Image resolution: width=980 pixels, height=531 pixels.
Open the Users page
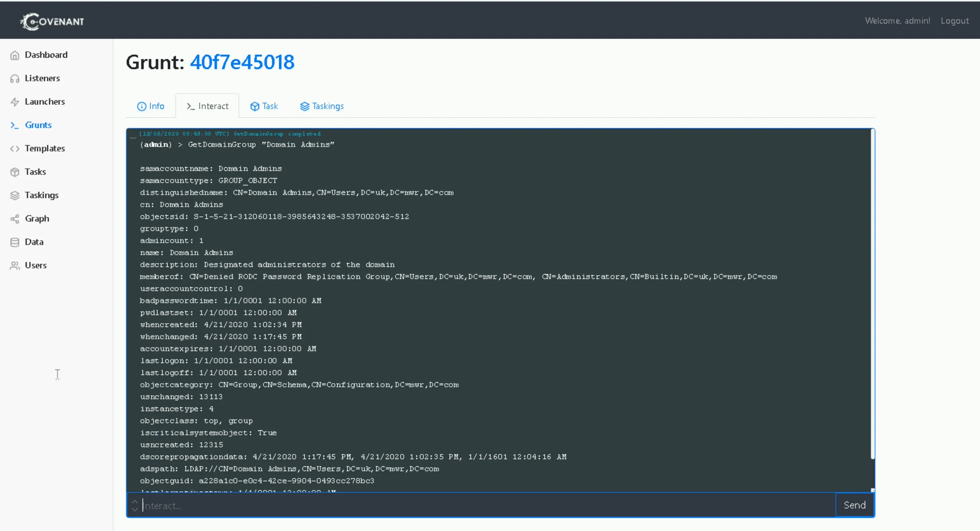coord(36,265)
